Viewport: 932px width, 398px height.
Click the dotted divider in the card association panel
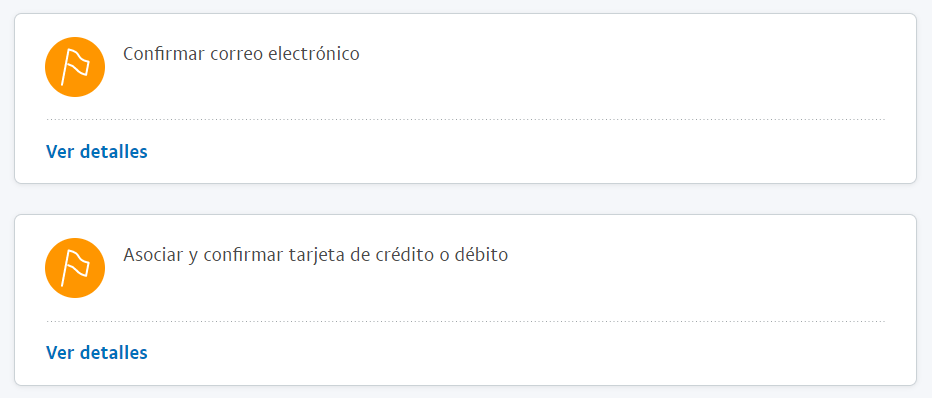click(465, 321)
